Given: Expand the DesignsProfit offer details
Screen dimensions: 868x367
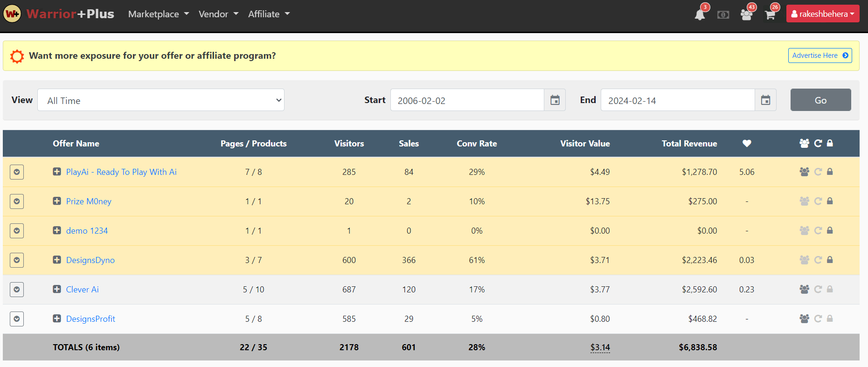Looking at the screenshot, I should (57, 319).
